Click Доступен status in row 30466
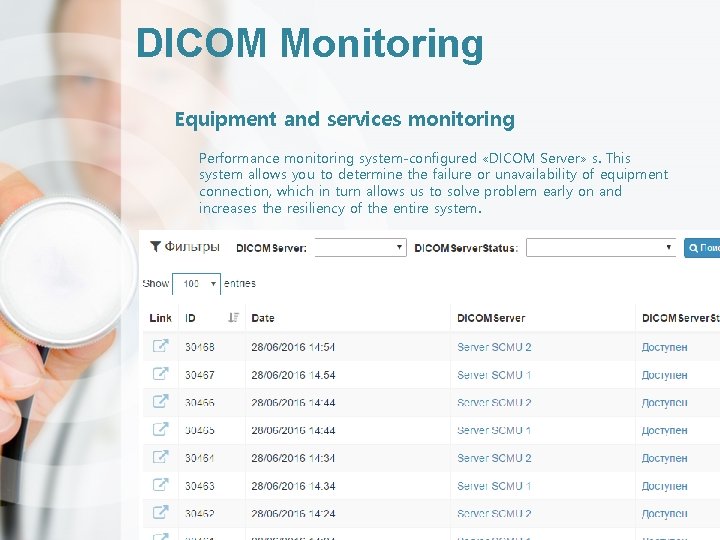 click(664, 403)
